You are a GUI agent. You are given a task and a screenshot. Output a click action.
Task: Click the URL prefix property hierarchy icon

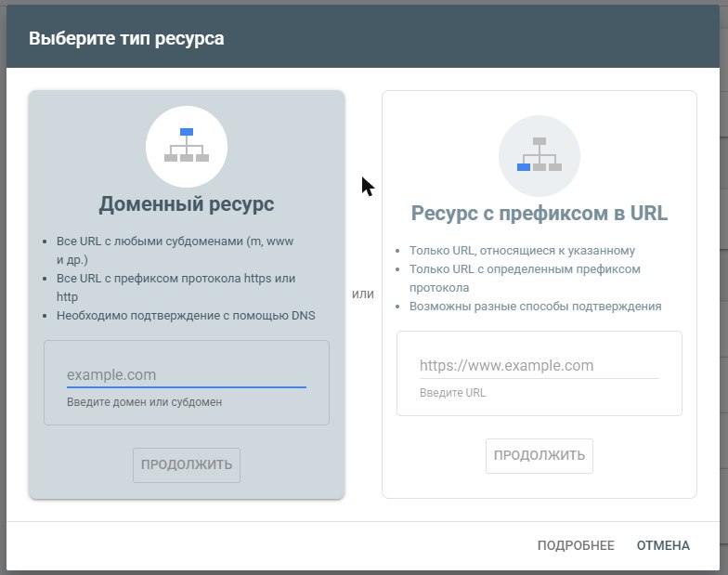coord(539,156)
